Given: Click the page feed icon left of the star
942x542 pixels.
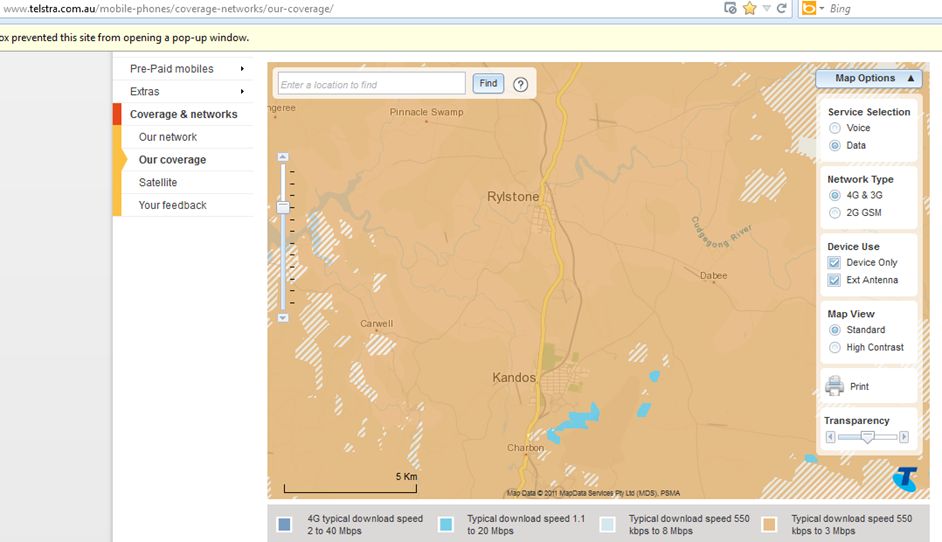Looking at the screenshot, I should click(730, 8).
